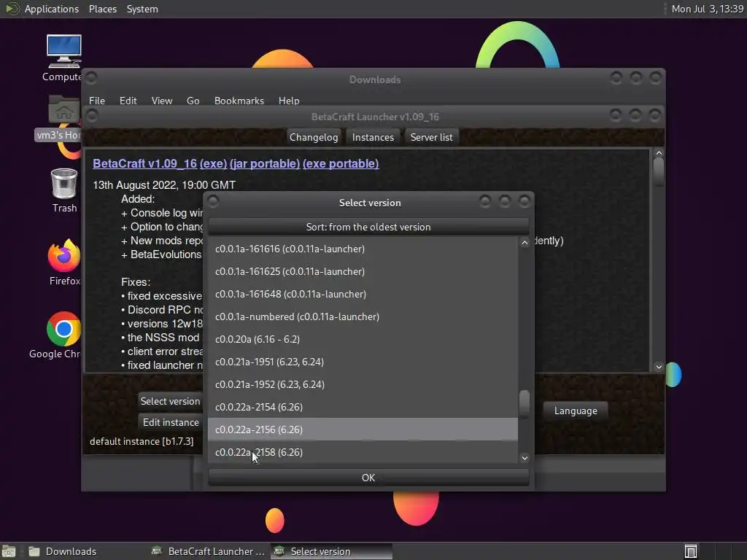Click changelog scroll up arrow
This screenshot has height=560, width=747.
(x=659, y=153)
